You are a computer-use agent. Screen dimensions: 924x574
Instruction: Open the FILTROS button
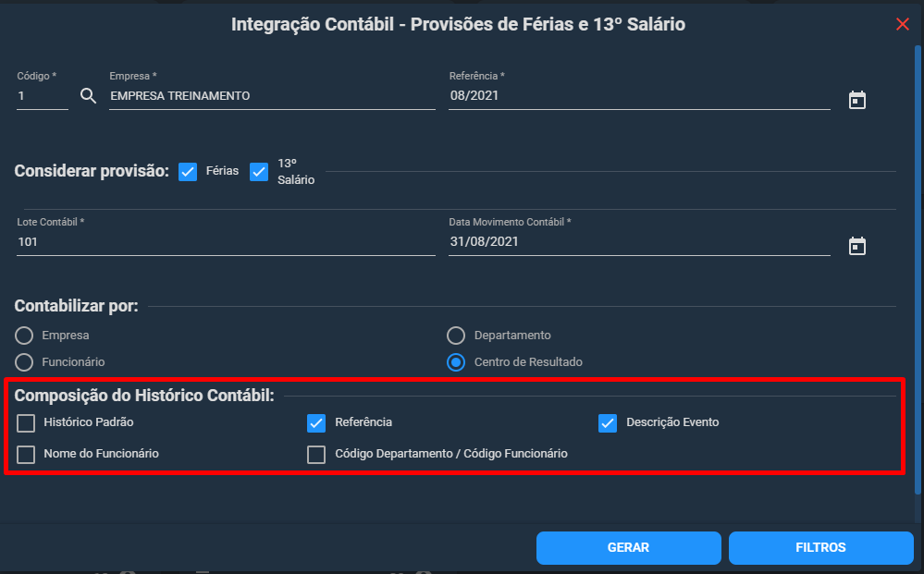coord(821,547)
